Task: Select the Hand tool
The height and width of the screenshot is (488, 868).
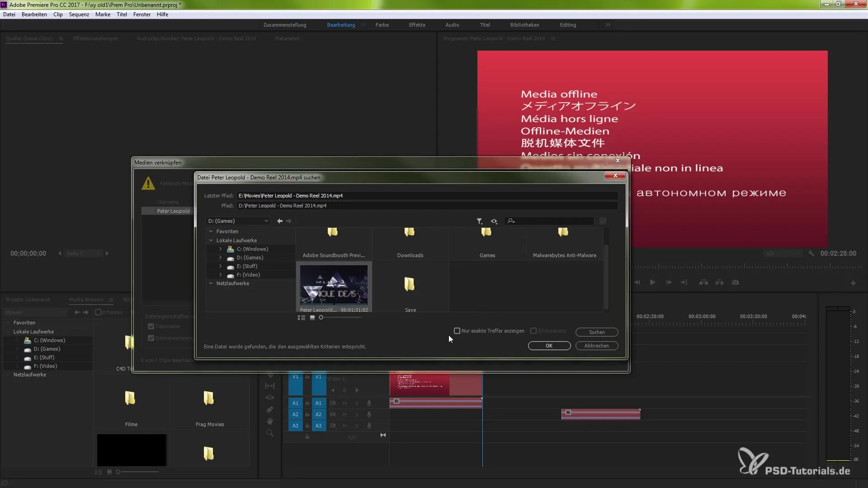Action: (270, 421)
